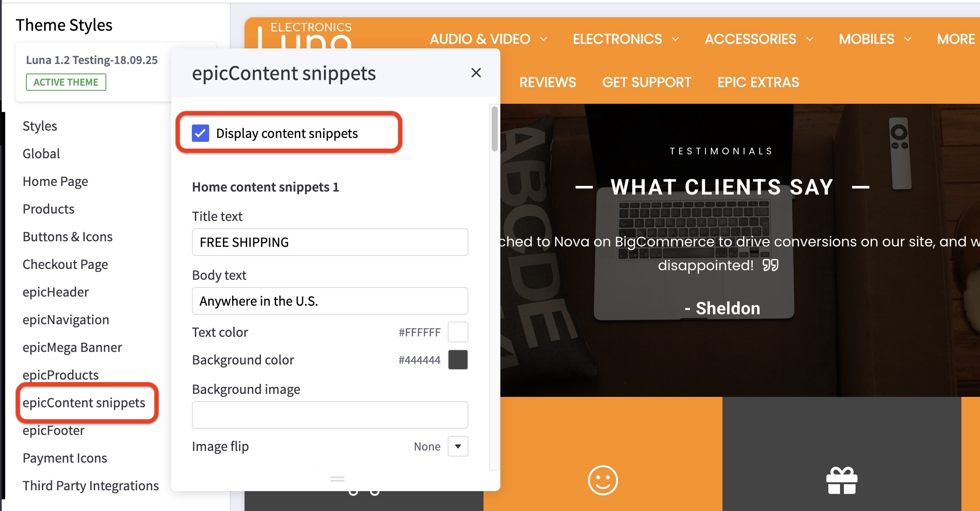Expand the AUDIO & VIDEO menu
The height and width of the screenshot is (511, 980).
click(480, 39)
